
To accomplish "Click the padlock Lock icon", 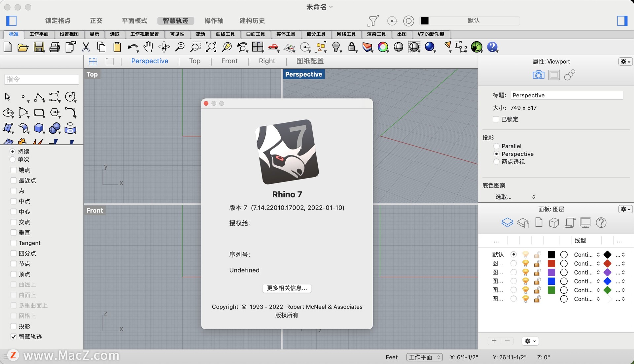I will point(352,47).
